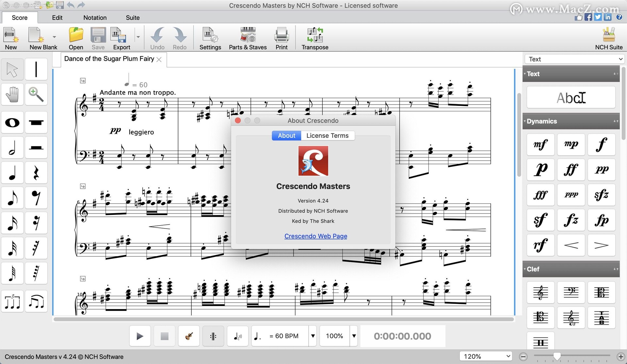Open the Export dropdown arrow
Viewport: 627px width, 364px height.
pos(138,37)
